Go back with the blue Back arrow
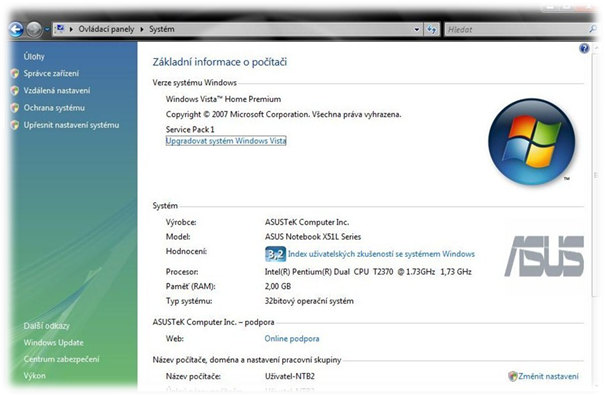This screenshot has width=605, height=396. click(x=17, y=29)
